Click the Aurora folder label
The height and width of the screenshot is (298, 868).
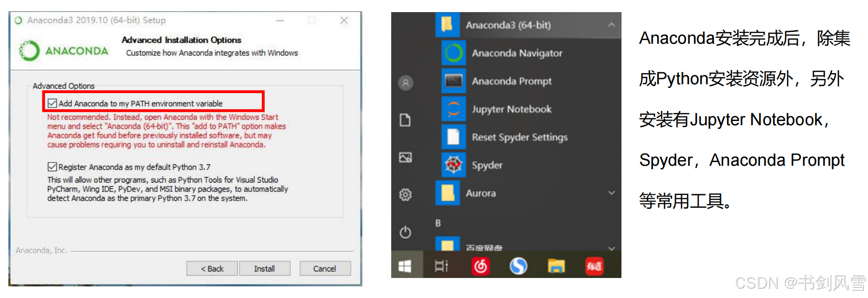481,193
